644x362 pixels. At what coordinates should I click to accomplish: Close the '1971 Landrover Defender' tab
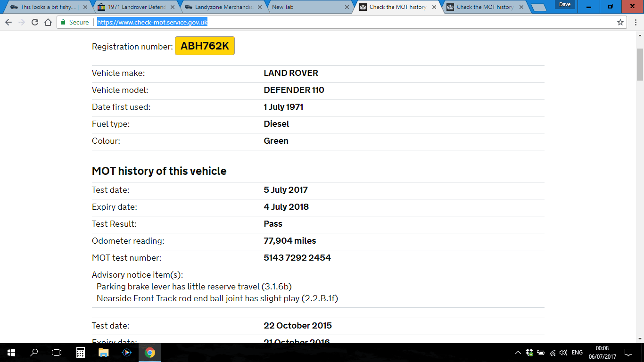coord(172,7)
